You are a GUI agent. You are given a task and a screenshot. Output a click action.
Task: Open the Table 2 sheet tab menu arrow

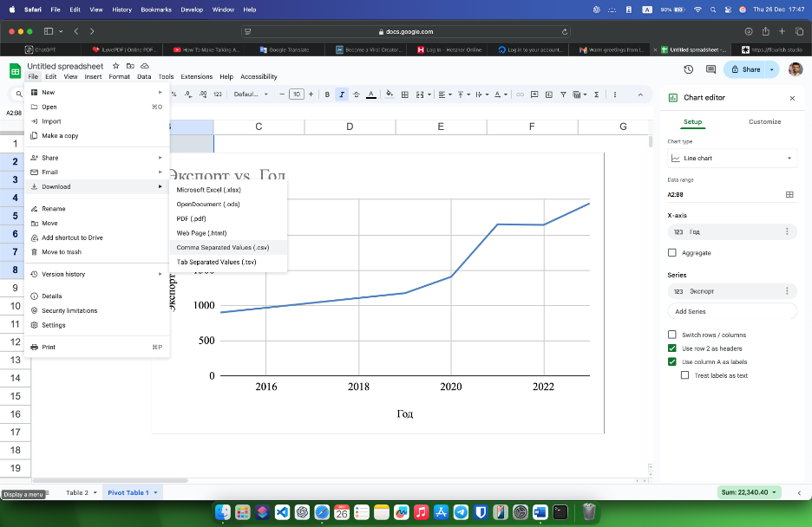point(95,493)
